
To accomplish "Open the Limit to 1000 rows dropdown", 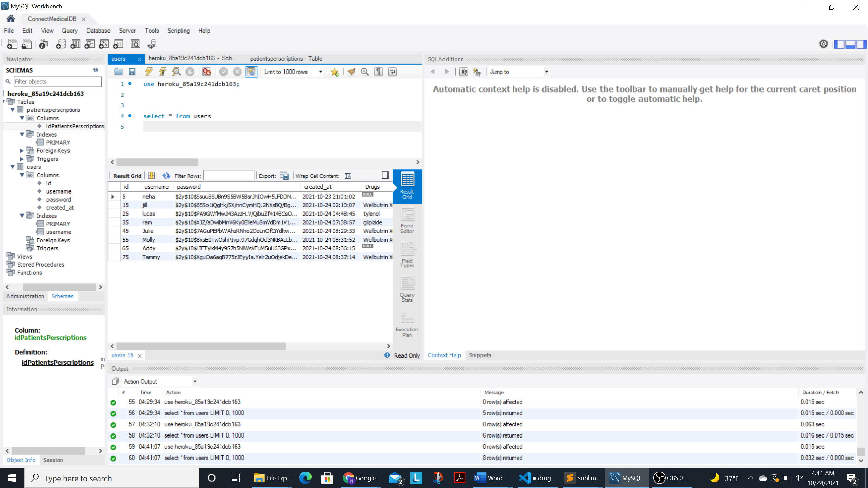I will click(320, 72).
